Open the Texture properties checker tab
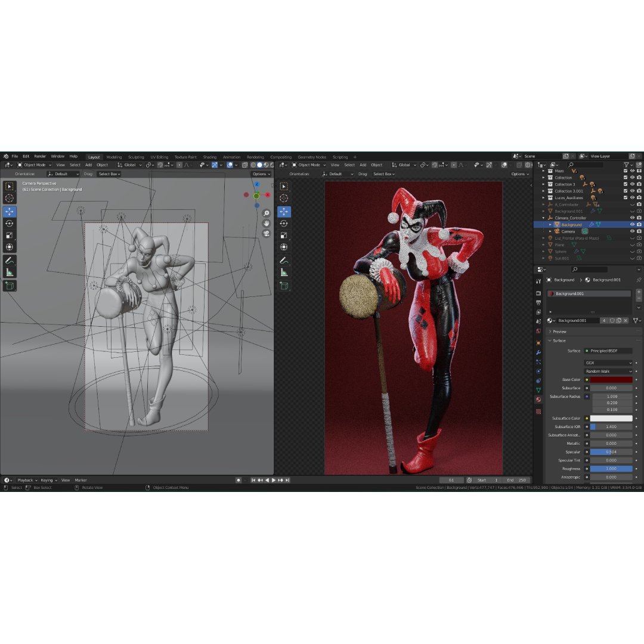This screenshot has height=644, width=644. click(538, 411)
